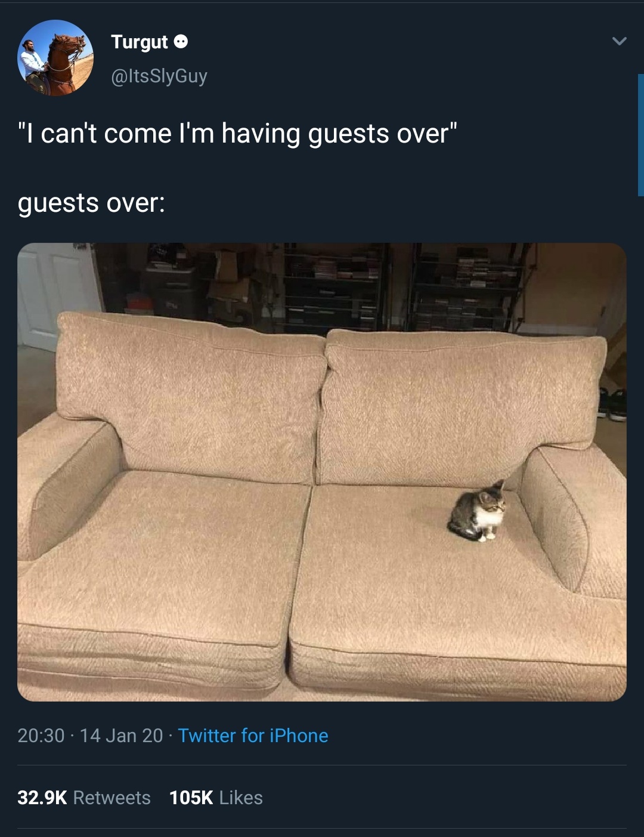Open Turgut's profile picture avatar
644x837 pixels.
coord(55,58)
